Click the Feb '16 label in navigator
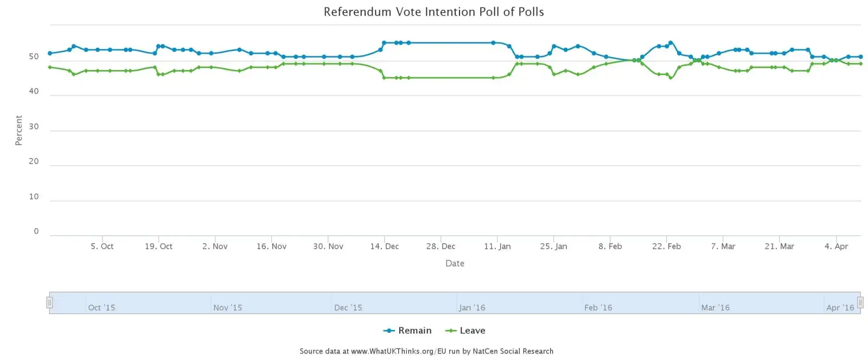868x361 pixels. [x=598, y=307]
